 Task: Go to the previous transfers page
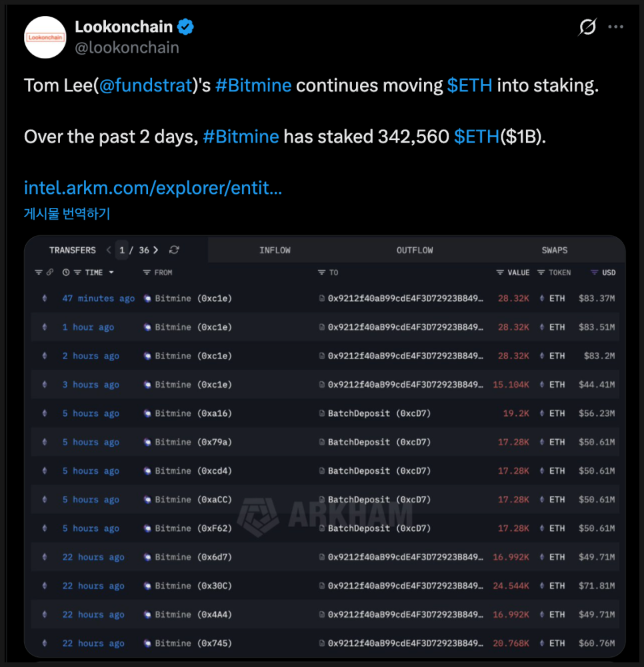point(109,250)
